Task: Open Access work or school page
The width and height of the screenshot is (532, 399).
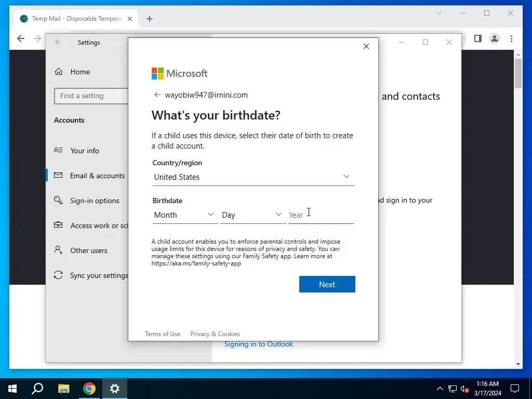Action: click(x=99, y=225)
